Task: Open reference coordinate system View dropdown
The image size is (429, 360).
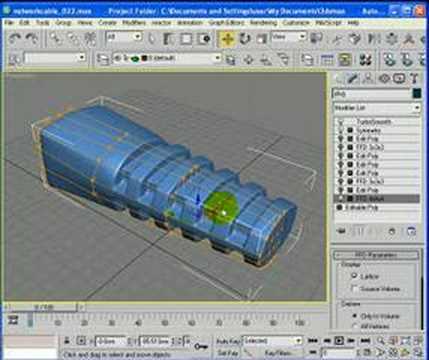Action: coord(289,37)
